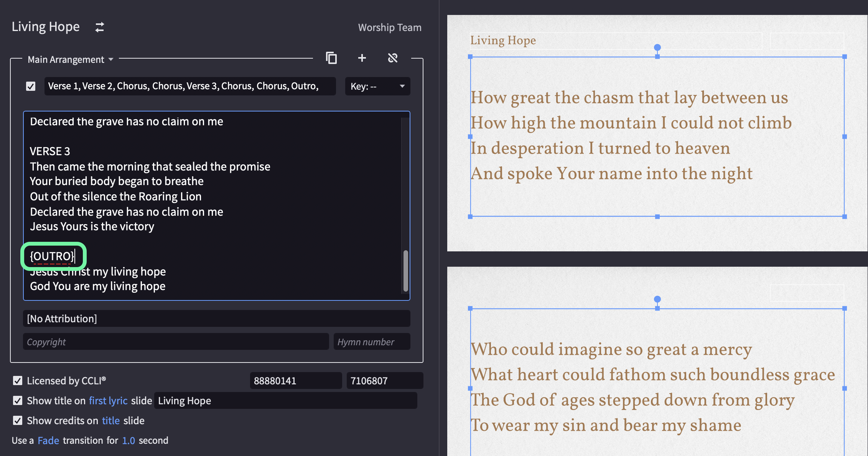This screenshot has height=456, width=868.
Task: Click the 'Jesus Christ my living hope' lyric line
Action: point(98,272)
